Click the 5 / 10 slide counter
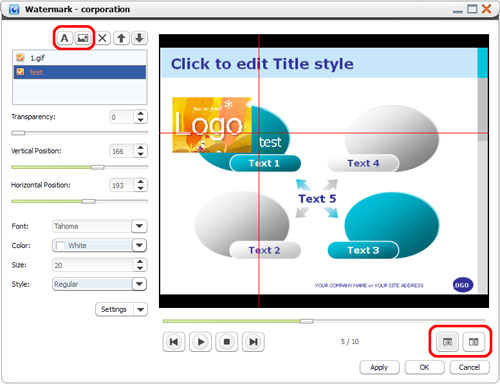Image resolution: width=500 pixels, height=384 pixels. pos(350,342)
